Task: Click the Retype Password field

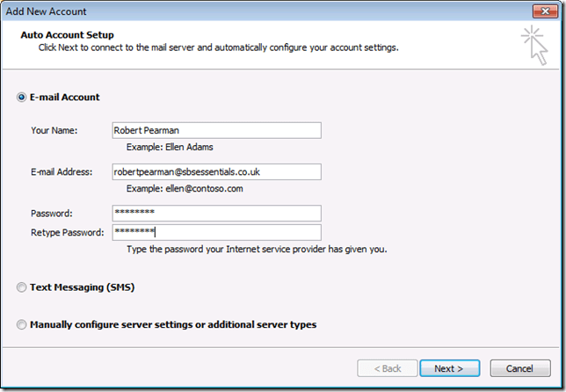Action: [x=216, y=232]
